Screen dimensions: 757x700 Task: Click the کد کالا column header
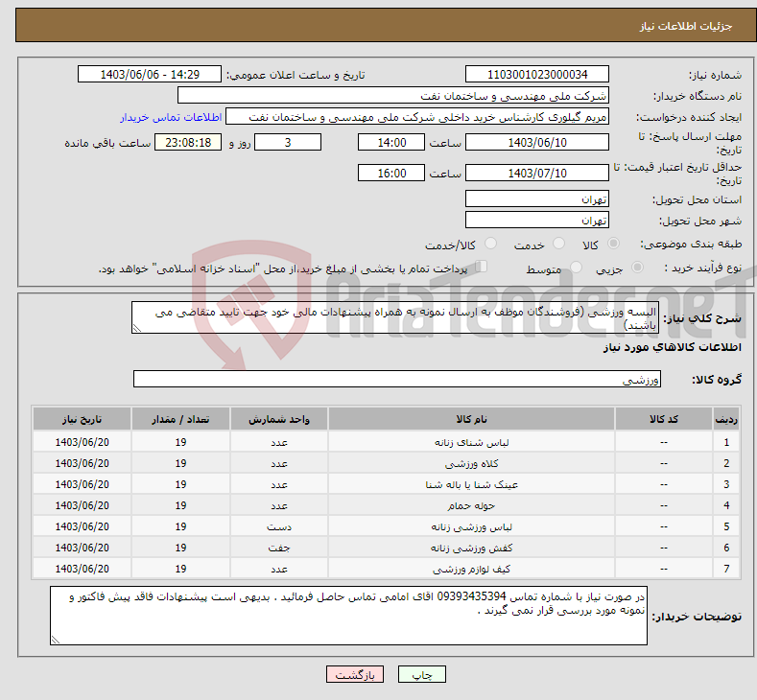coord(664,419)
